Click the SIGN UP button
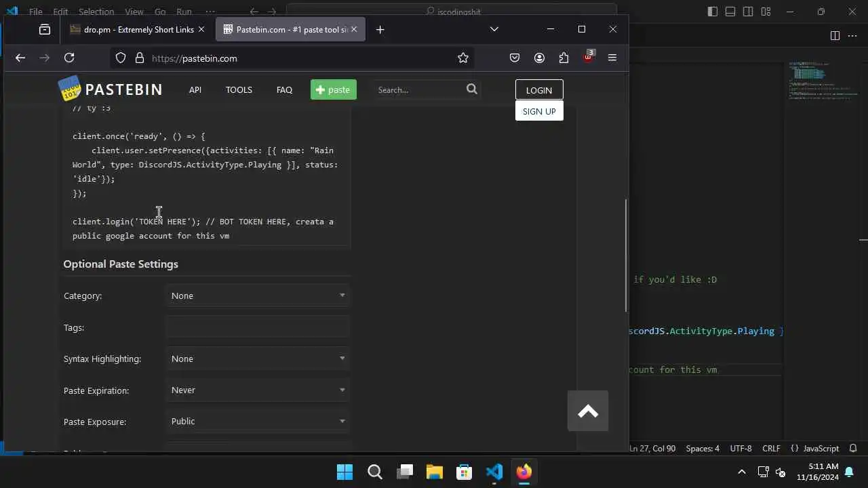Image resolution: width=868 pixels, height=488 pixels. point(539,111)
